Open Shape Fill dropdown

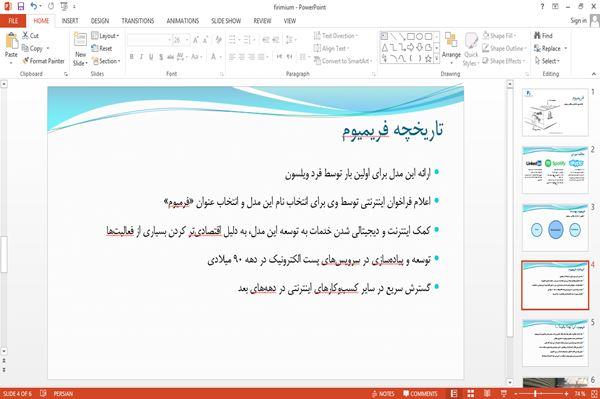pyautogui.click(x=499, y=36)
